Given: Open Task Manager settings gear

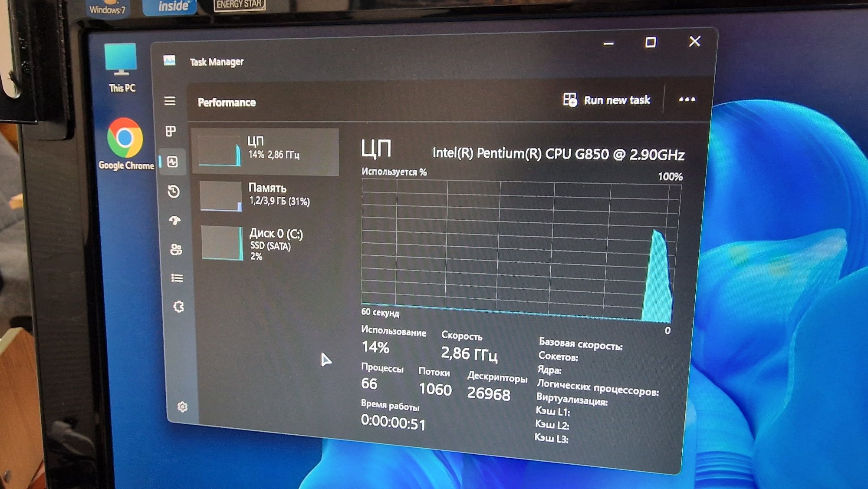Looking at the screenshot, I should coord(182,407).
